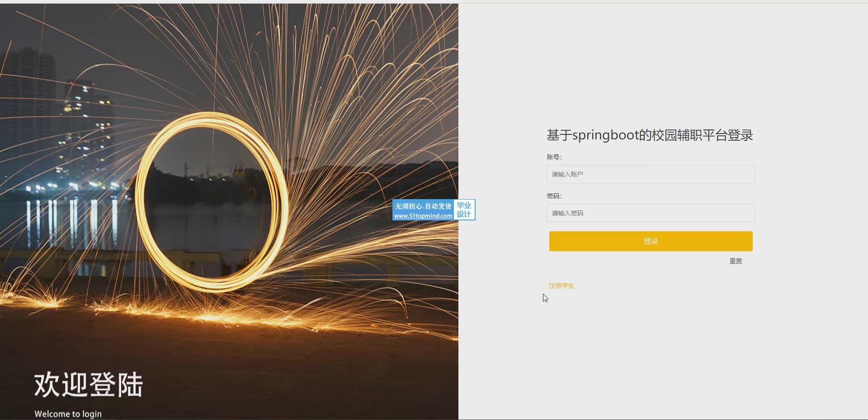Click the glowing spark ring in photo
This screenshot has width=868, height=420.
pos(212,202)
